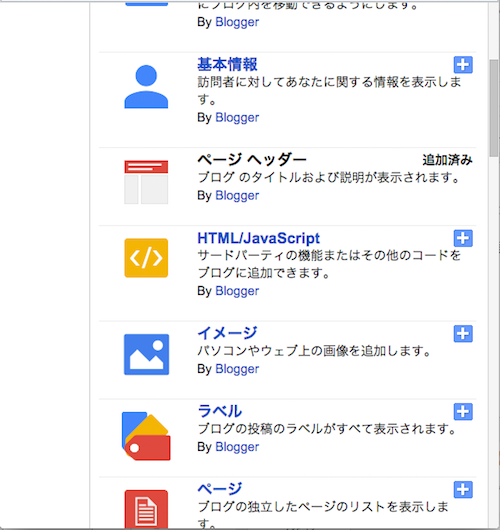This screenshot has width=500, height=530.
Task: Click Blogger link under イメージ description
Action: (x=237, y=369)
